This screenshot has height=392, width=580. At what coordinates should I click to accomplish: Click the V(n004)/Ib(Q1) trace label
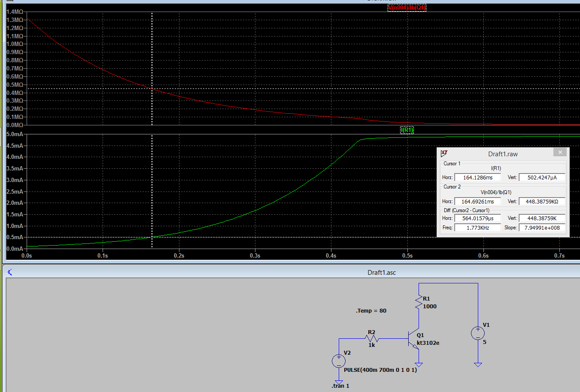coord(407,8)
